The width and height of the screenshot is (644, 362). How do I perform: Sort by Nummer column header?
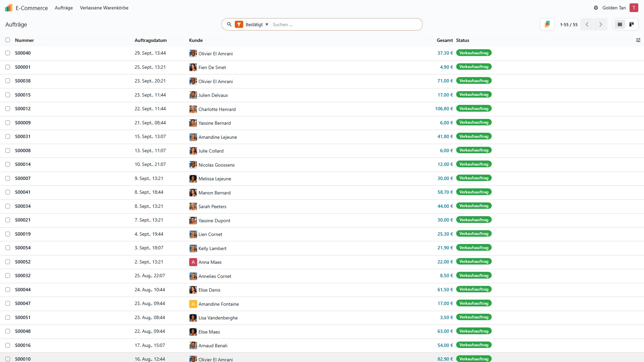coord(24,40)
